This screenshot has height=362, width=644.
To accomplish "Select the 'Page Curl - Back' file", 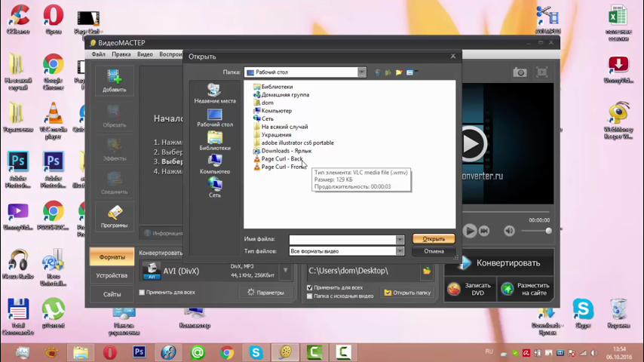I will tap(278, 158).
